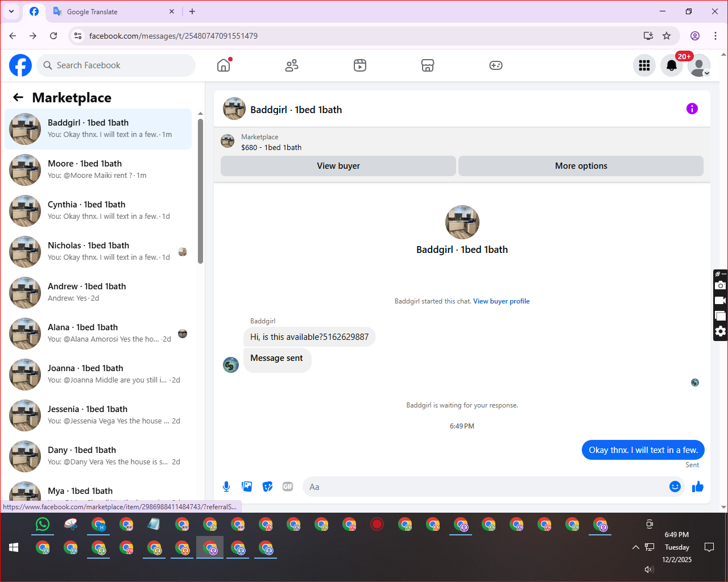
Task: Open the account profile avatar menu
Action: [x=699, y=65]
